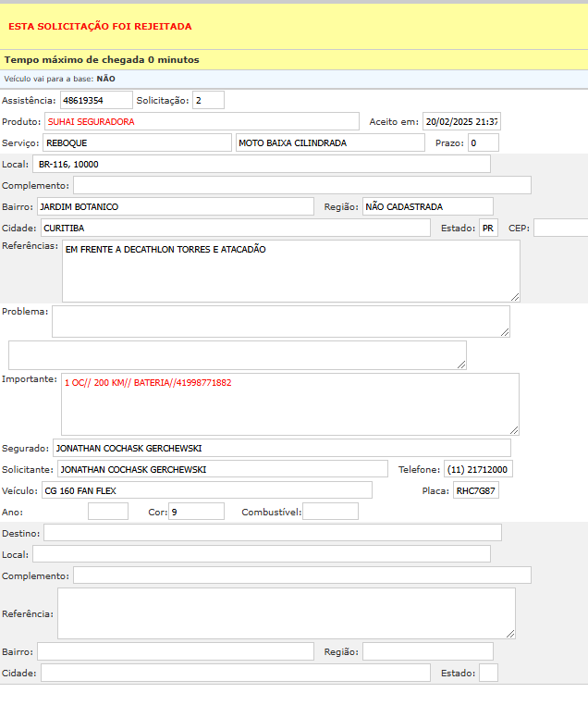Click the Região field NÃO CADASTRADA
Viewport: 588px width, 705px height.
(x=427, y=206)
